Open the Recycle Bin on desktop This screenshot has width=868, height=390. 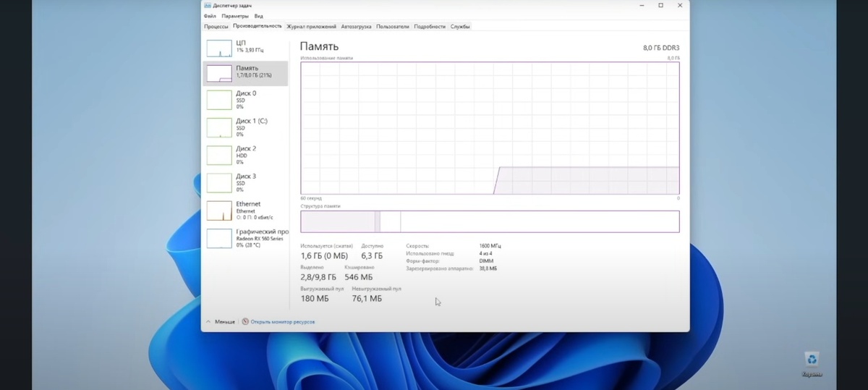tap(812, 364)
